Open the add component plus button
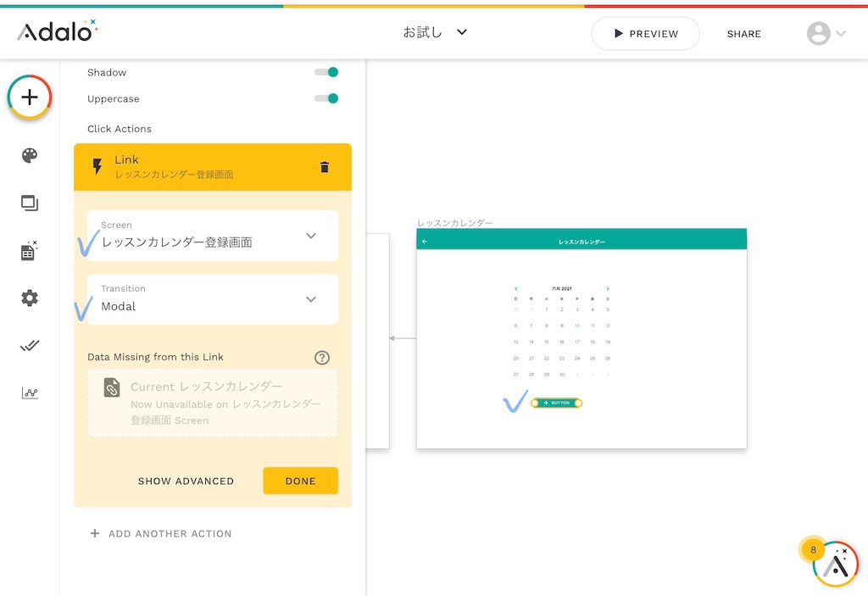The image size is (868, 596). click(30, 97)
